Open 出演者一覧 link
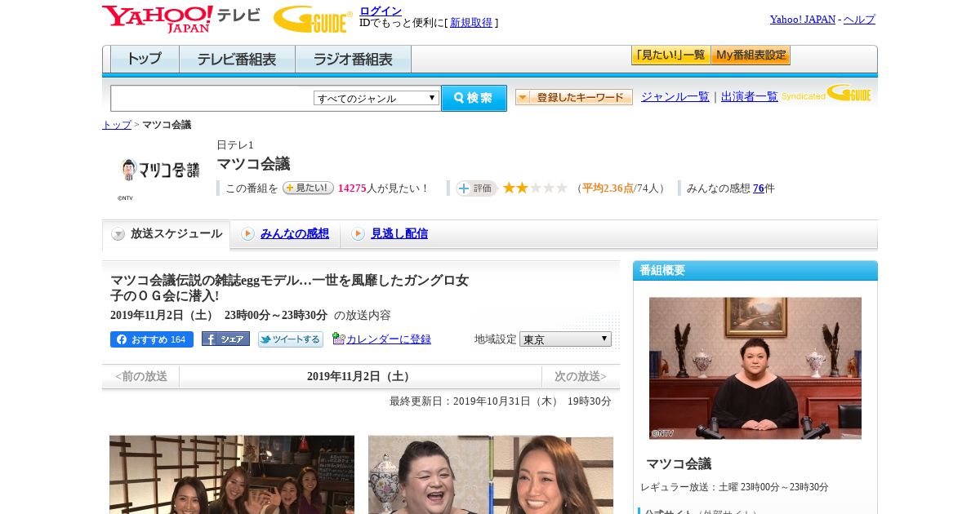Image resolution: width=980 pixels, height=514 pixels. pyautogui.click(x=750, y=96)
